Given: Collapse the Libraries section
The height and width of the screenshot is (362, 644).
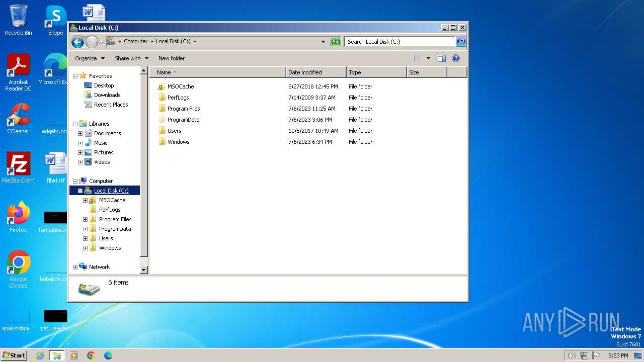Looking at the screenshot, I should 75,124.
